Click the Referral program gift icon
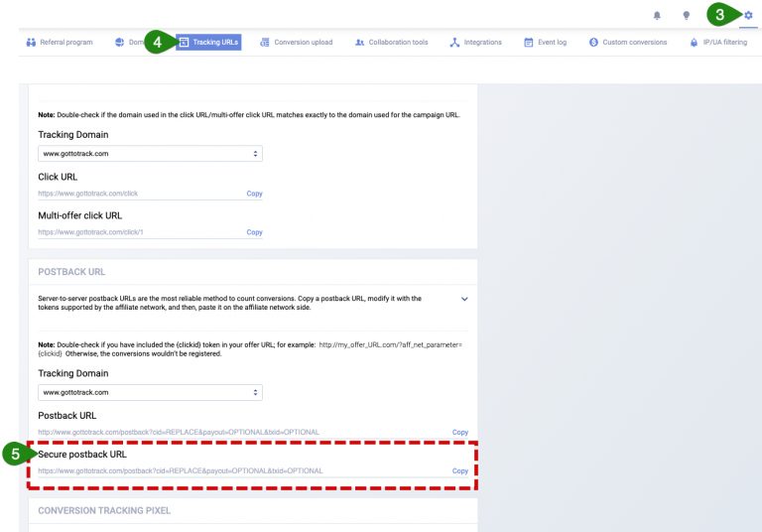This screenshot has width=762, height=532. click(x=31, y=43)
